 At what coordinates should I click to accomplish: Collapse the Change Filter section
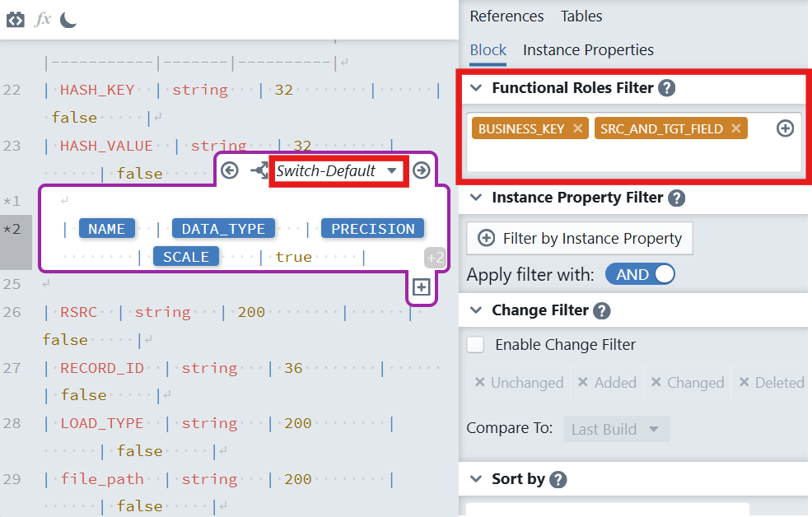pyautogui.click(x=476, y=310)
